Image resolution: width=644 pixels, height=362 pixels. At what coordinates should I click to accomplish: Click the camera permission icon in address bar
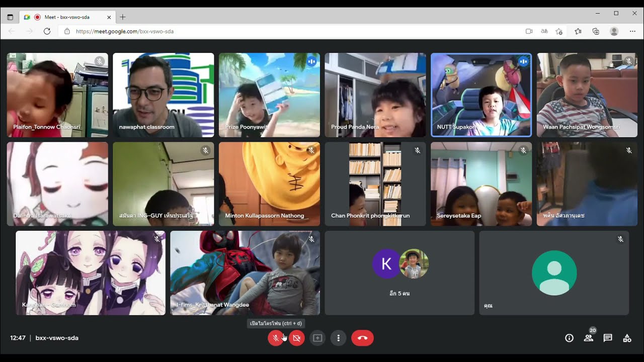pos(529,31)
